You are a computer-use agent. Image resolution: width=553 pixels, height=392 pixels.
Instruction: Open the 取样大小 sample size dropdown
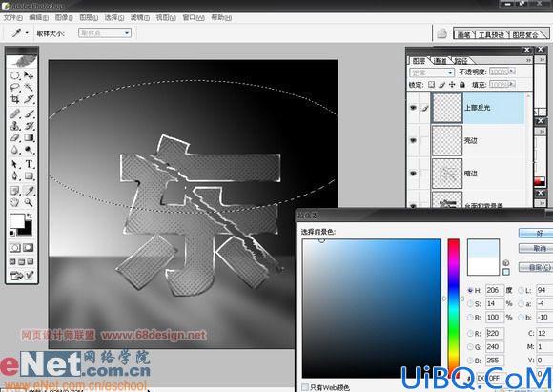[x=105, y=32]
